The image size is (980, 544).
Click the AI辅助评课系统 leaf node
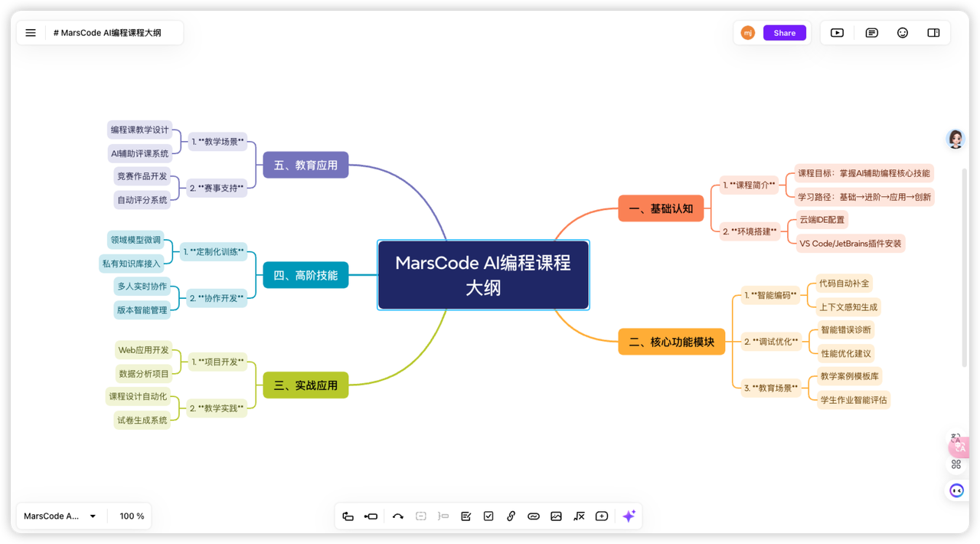pos(139,153)
